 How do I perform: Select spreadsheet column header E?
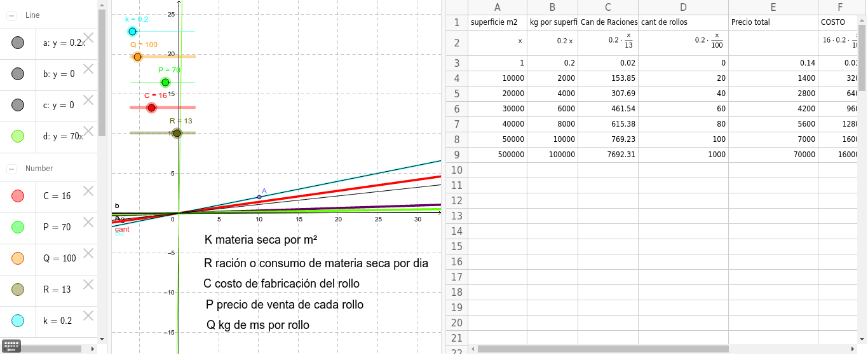[x=773, y=8]
